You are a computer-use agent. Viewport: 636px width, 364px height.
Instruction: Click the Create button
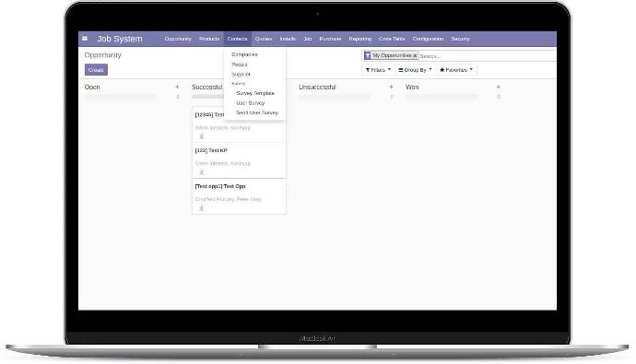click(96, 70)
